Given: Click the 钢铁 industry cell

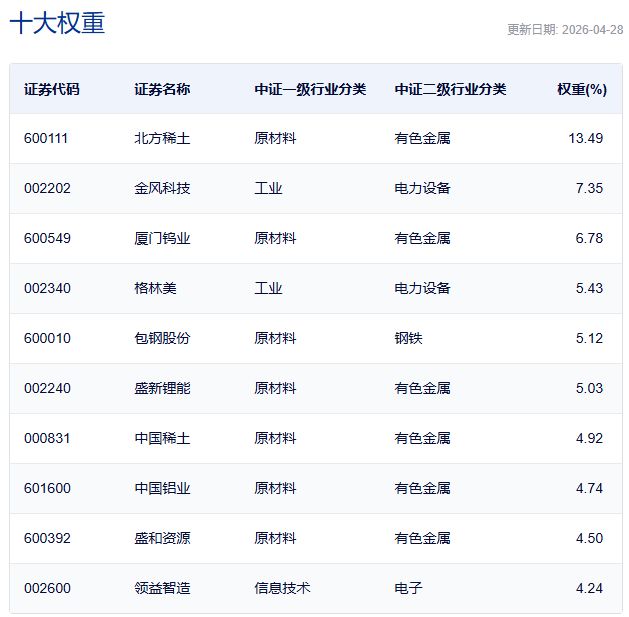Looking at the screenshot, I should 408,338.
